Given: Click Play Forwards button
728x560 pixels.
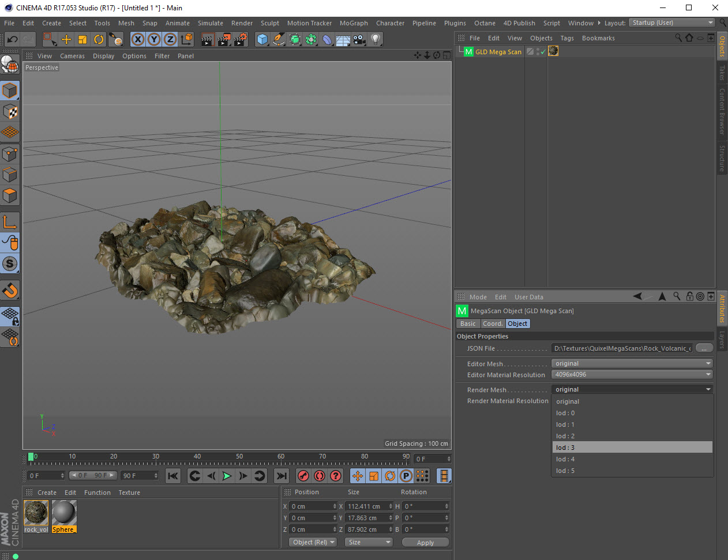Looking at the screenshot, I should [x=227, y=476].
